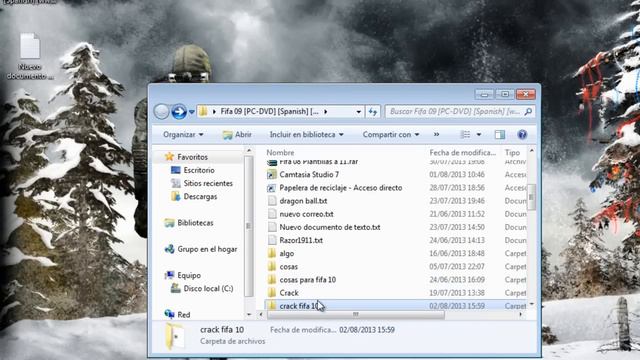Sort by the Tipo column header

[512, 153]
